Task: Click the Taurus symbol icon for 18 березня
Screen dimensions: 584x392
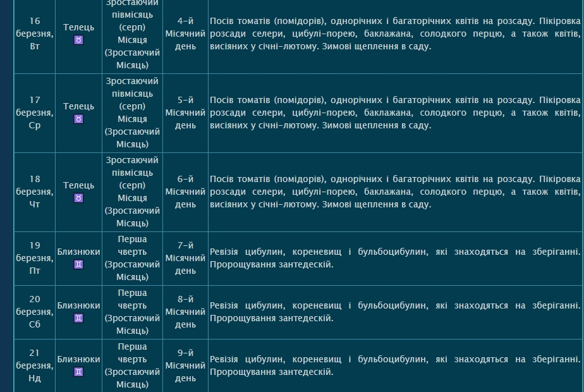Action: click(78, 198)
